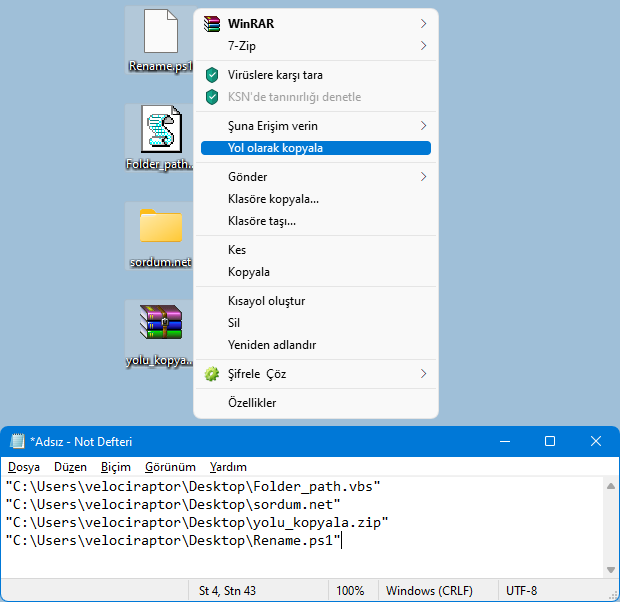Screen dimensions: 620x602
Task: Click shield icon beside KSN'de tanınırlığı denetle
Action: click(212, 97)
